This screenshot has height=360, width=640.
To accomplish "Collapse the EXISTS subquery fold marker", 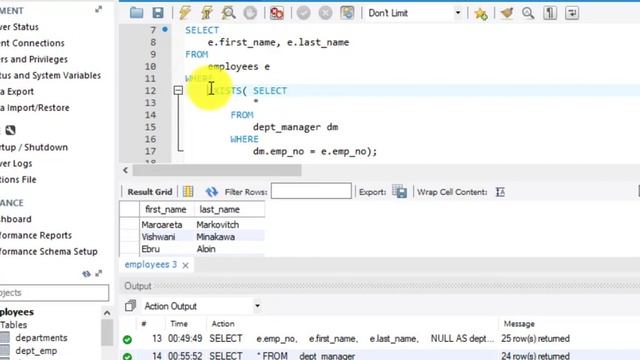I will (178, 90).
